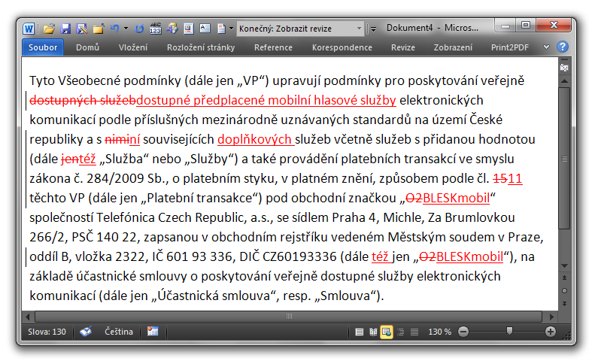Screen dimensions: 598x364
Task: Click the inserted number '11' revision
Action: (x=515, y=178)
